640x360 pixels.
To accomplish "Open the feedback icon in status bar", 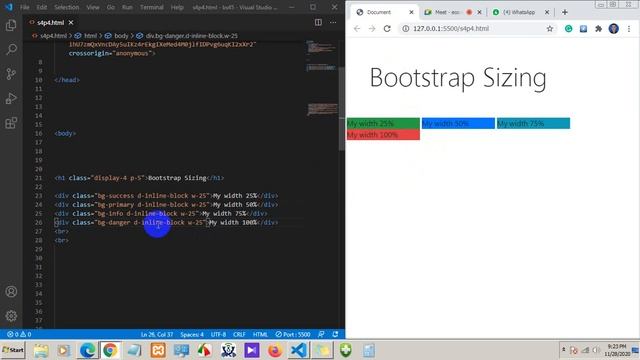I will tap(321, 334).
